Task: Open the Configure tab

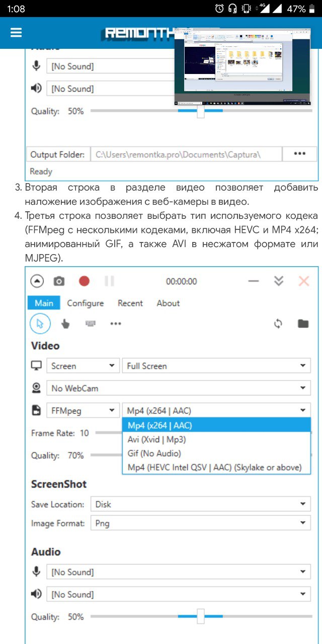Action: (x=86, y=303)
